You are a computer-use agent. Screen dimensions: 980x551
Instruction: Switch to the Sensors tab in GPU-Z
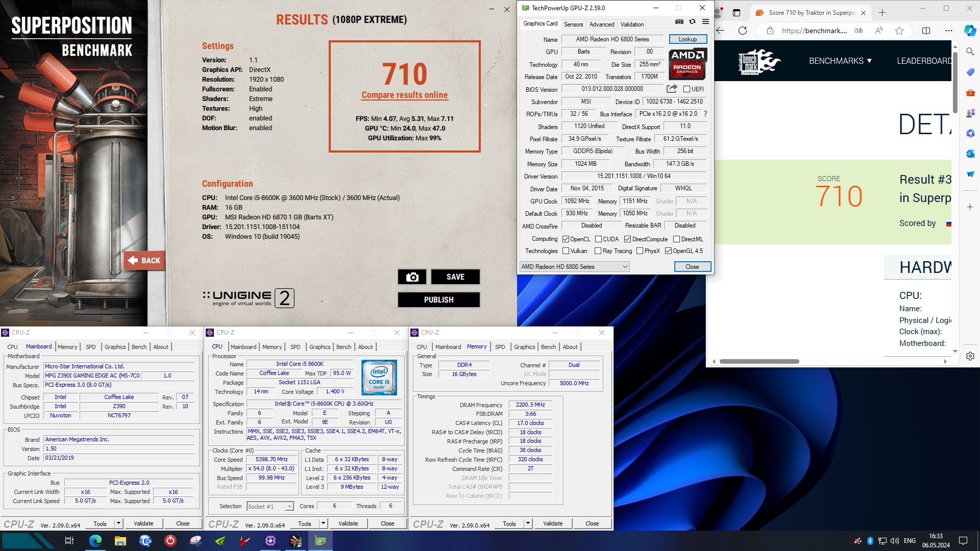pyautogui.click(x=573, y=24)
